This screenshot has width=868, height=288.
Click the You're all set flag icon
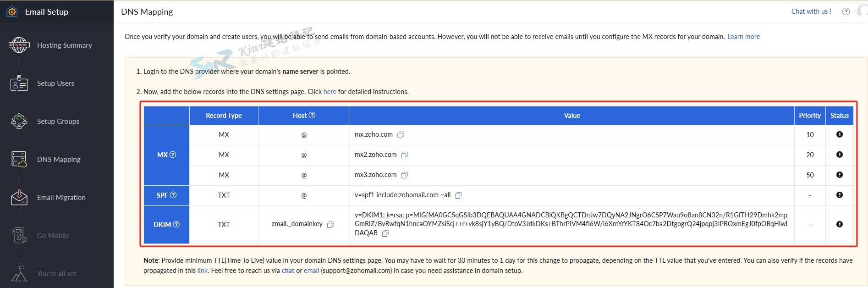(19, 273)
